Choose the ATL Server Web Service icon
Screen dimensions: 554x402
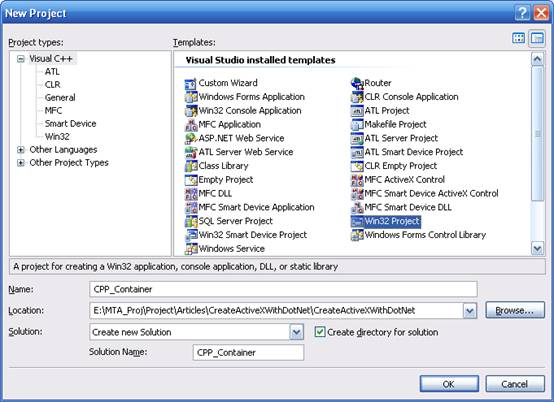191,152
